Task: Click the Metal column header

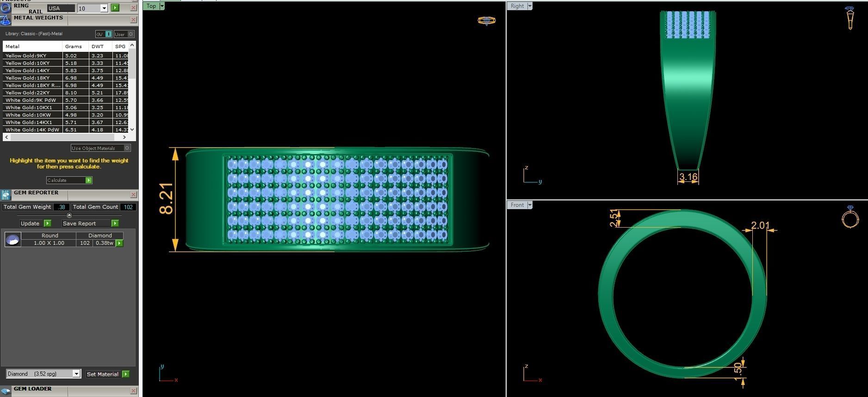Action: 32,46
